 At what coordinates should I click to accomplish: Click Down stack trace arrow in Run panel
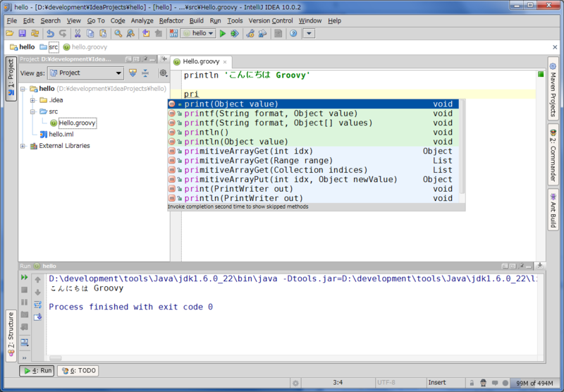coord(38,292)
